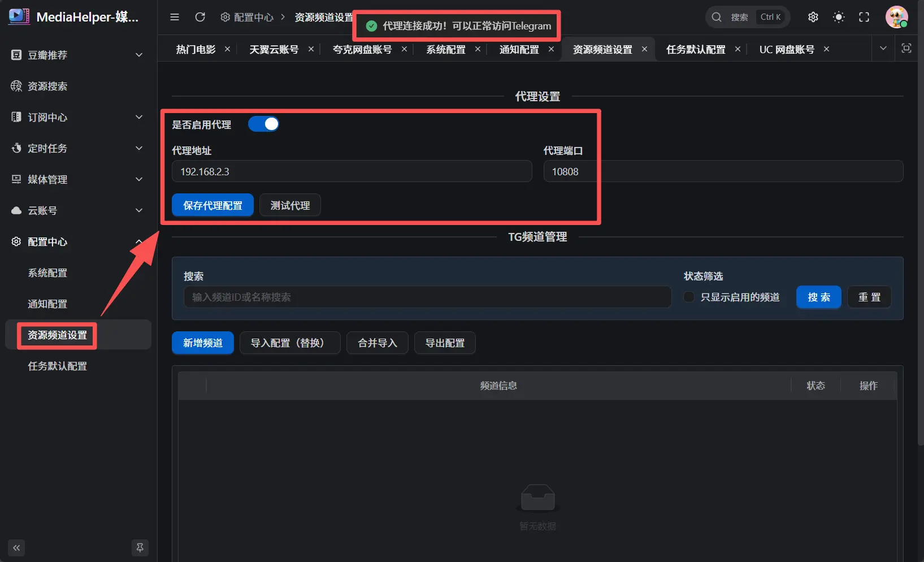This screenshot has height=562, width=924.
Task: Click the 新增频道 button
Action: (x=202, y=343)
